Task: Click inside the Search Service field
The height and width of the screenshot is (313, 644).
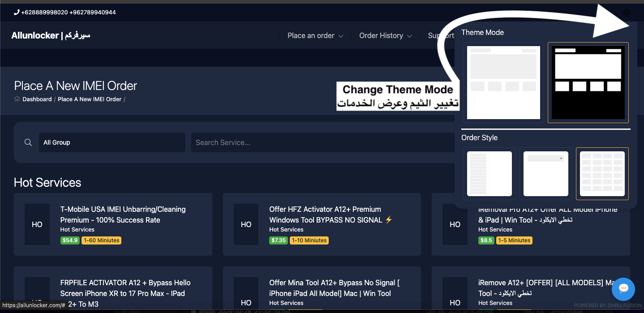Action: click(x=313, y=142)
